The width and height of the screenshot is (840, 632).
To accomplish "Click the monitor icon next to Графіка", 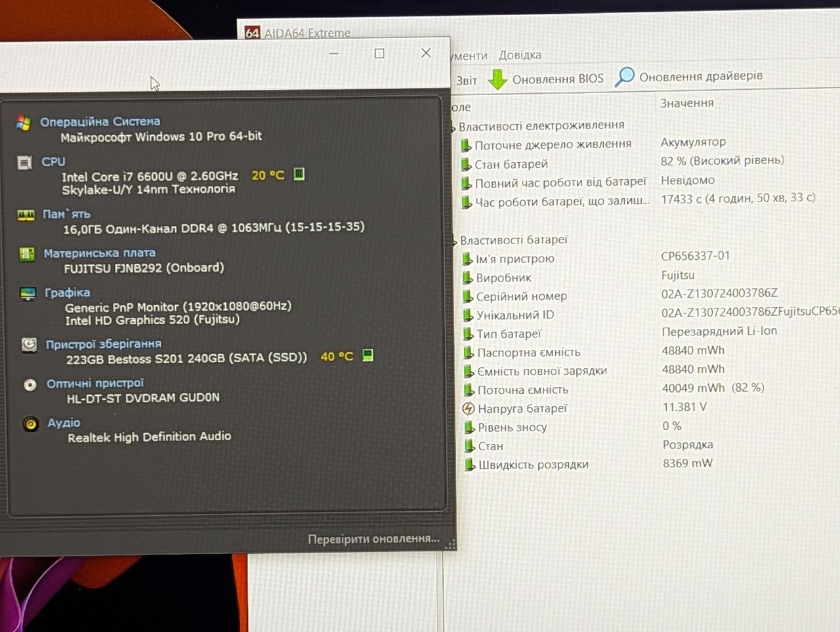I will [x=28, y=293].
